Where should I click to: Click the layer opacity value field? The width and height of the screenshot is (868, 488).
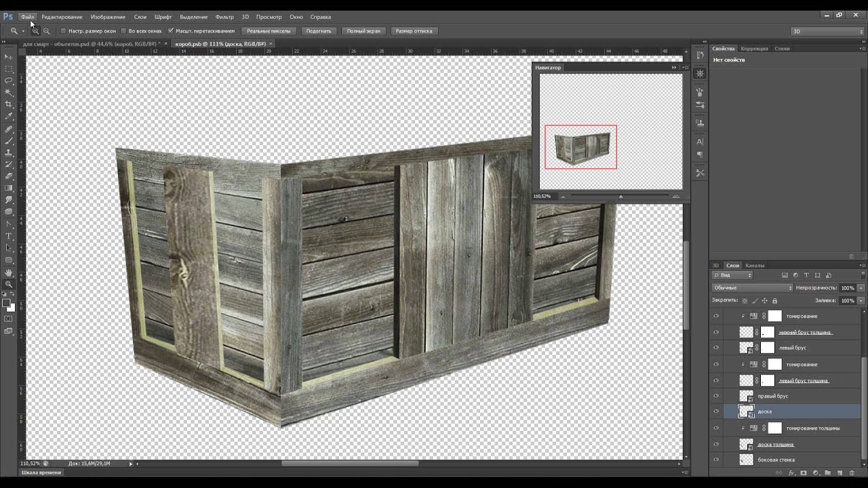[848, 288]
